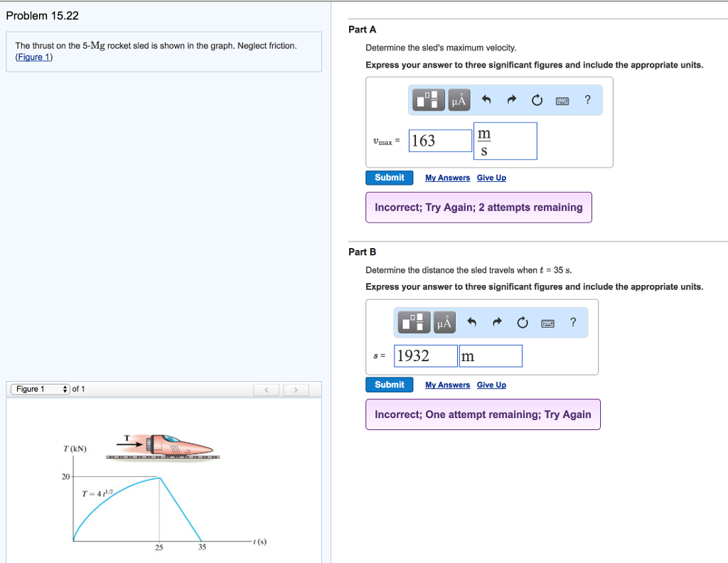This screenshot has width=728, height=563.
Task: Select the distance input field showing 1932
Action: click(x=425, y=355)
